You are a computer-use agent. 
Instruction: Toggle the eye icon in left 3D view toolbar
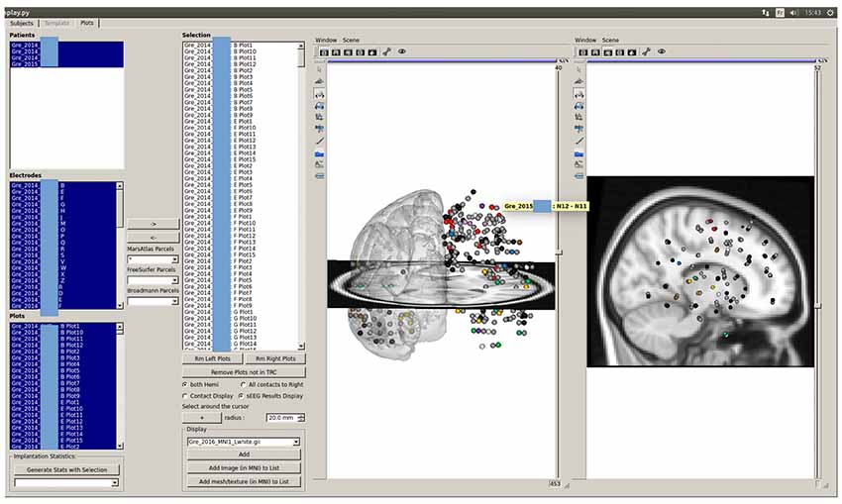point(401,51)
